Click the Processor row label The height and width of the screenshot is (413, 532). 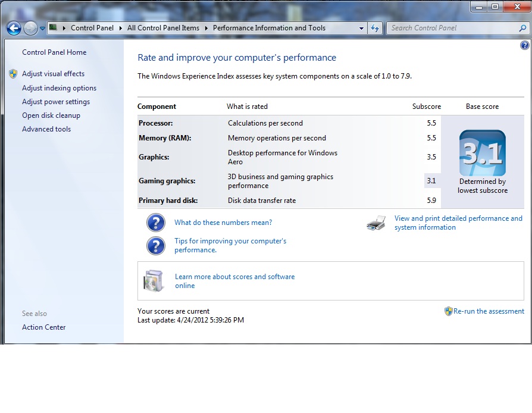156,123
